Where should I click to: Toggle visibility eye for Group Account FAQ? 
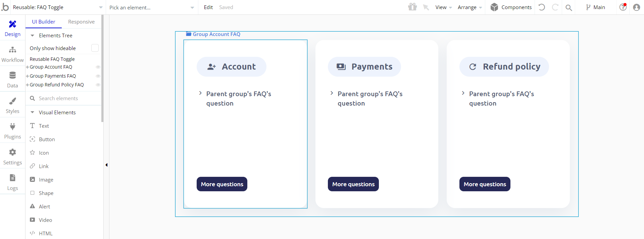point(98,67)
